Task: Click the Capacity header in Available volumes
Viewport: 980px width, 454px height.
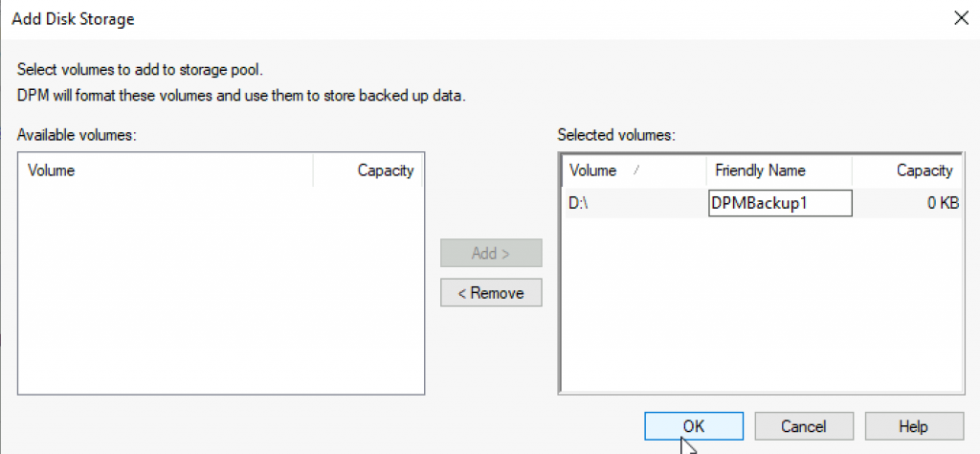Action: point(367,170)
